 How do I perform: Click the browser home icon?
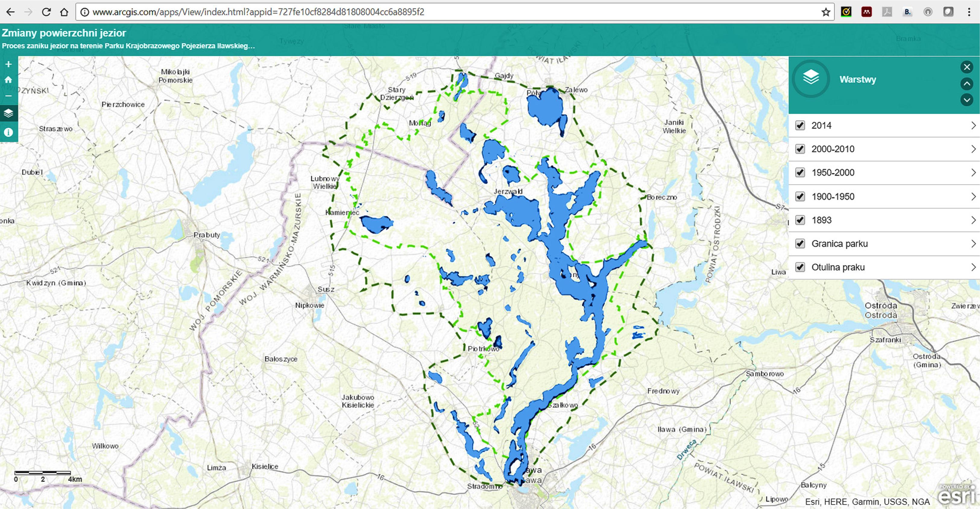tap(65, 12)
